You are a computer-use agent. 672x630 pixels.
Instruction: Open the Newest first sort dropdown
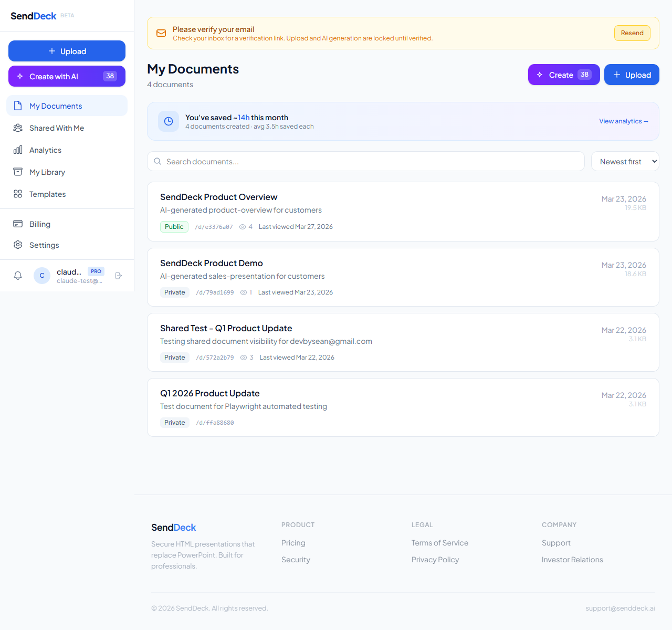coord(625,161)
